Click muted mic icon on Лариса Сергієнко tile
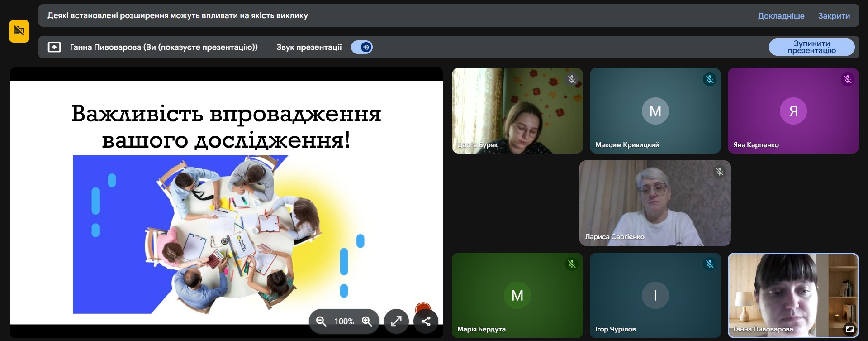The height and width of the screenshot is (341, 868). coord(719,172)
